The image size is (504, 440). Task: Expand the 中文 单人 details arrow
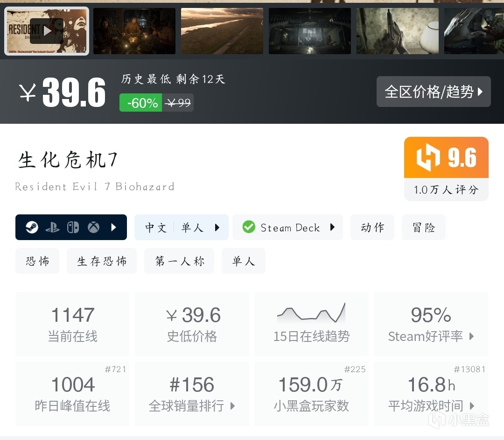point(217,227)
